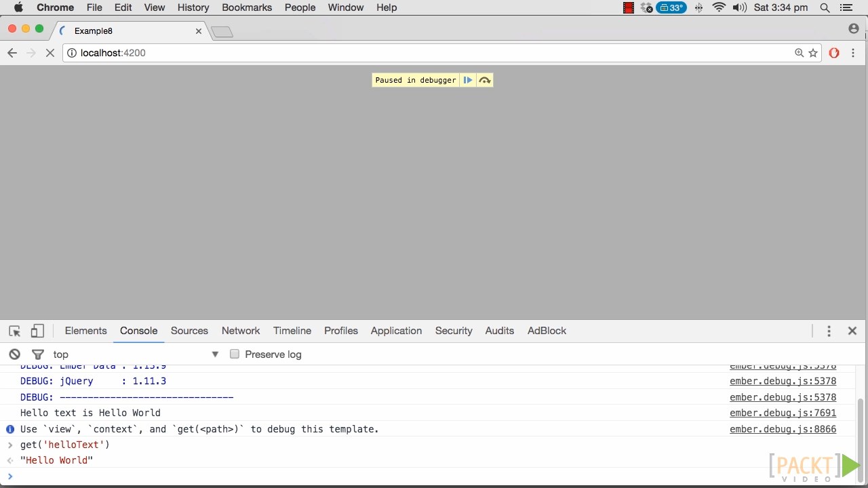Open source link beside DEBUG dashes line
The width and height of the screenshot is (868, 488).
click(x=783, y=397)
